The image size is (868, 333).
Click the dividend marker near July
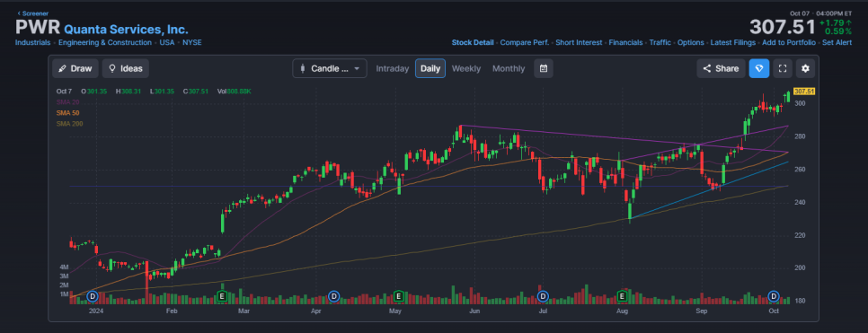tap(543, 296)
